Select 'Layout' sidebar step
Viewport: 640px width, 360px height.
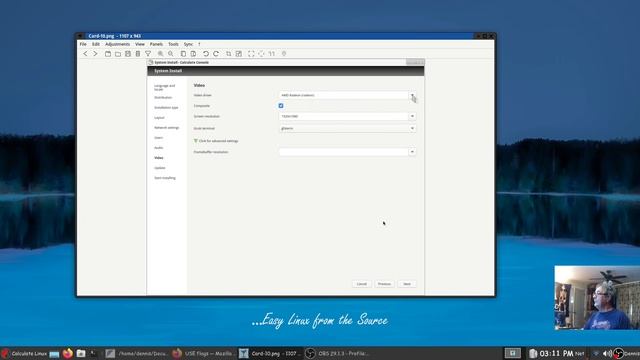click(159, 118)
